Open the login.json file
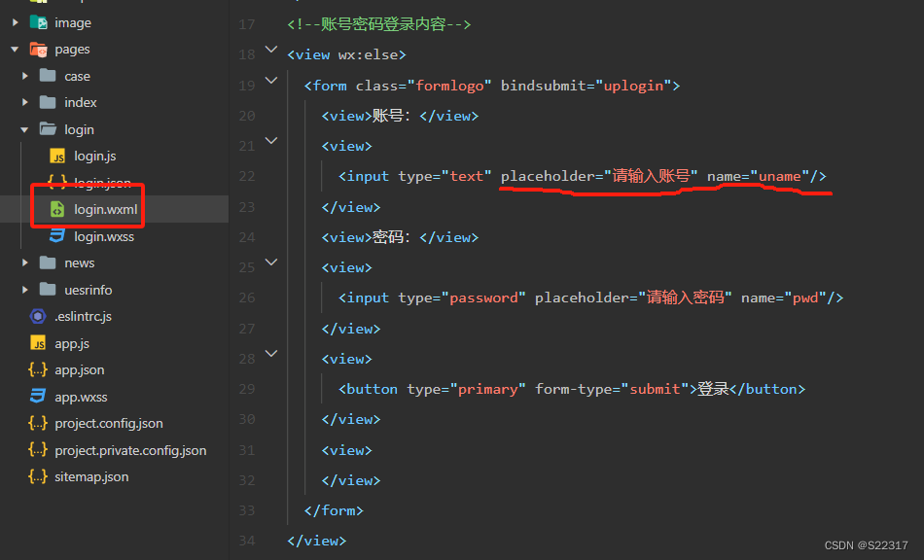924x560 pixels. tap(102, 183)
